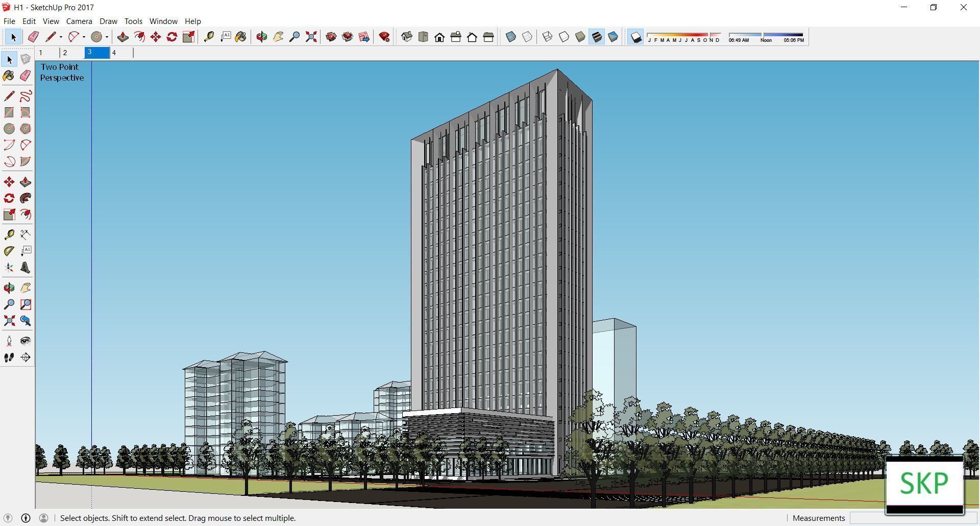This screenshot has height=526, width=980.
Task: Select the Text label tool in top toolbar
Action: tap(225, 37)
